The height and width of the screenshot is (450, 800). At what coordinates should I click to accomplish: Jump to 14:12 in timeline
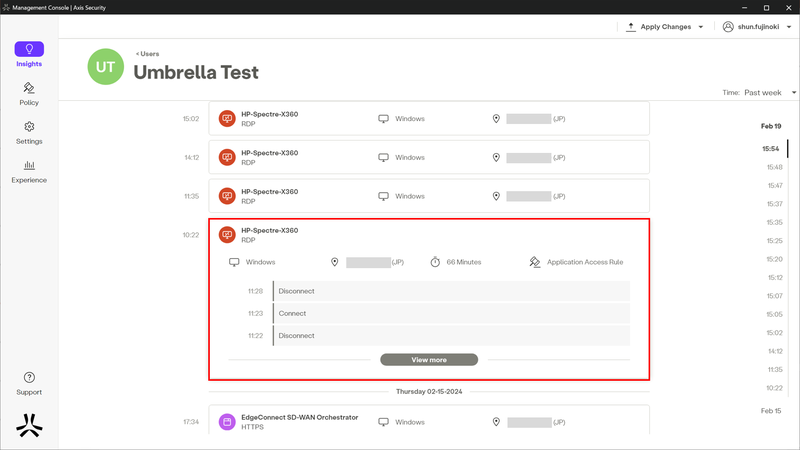pyautogui.click(x=775, y=351)
